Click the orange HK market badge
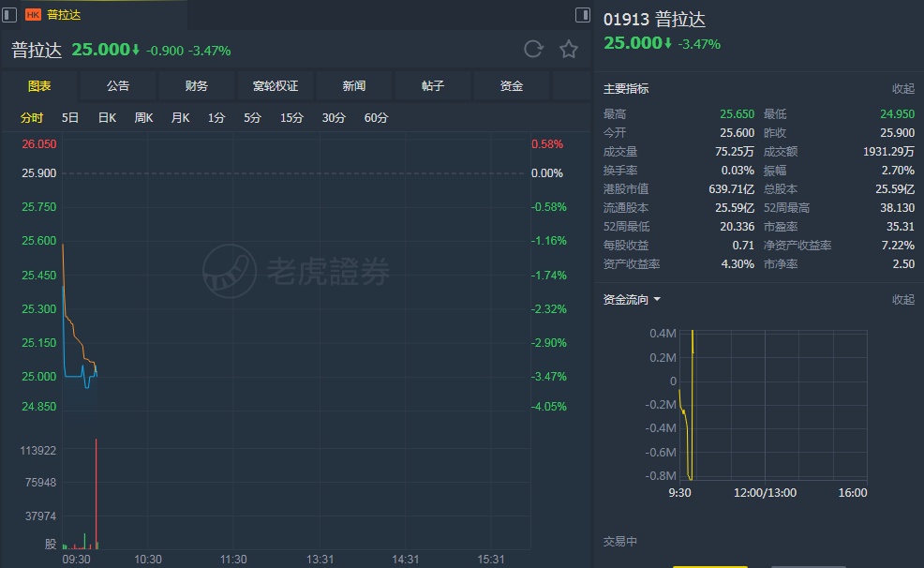Viewport: 924px width, 568px height. [x=33, y=15]
